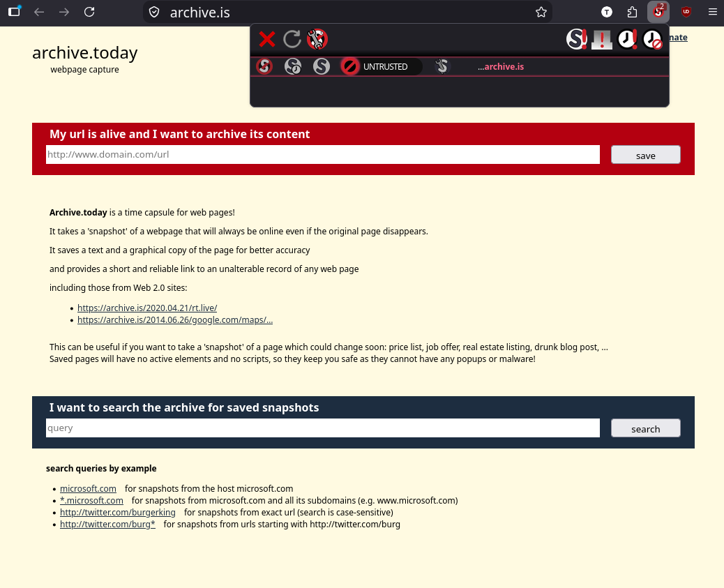Click the 'webpage capture' subtitle text
This screenshot has width=724, height=588.
[84, 70]
